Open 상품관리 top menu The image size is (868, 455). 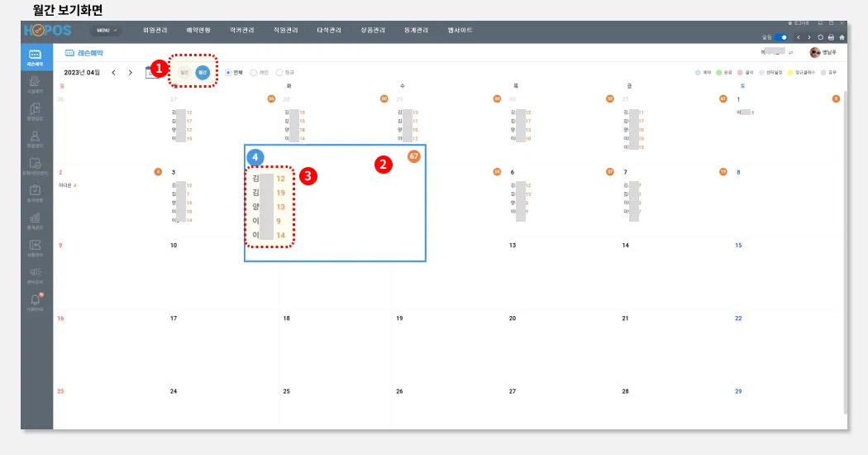click(x=373, y=31)
